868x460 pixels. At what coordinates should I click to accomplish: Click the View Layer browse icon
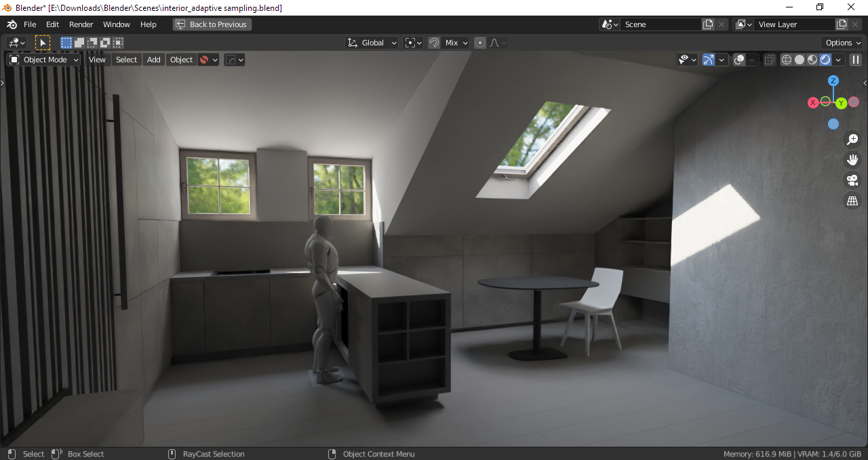(744, 24)
